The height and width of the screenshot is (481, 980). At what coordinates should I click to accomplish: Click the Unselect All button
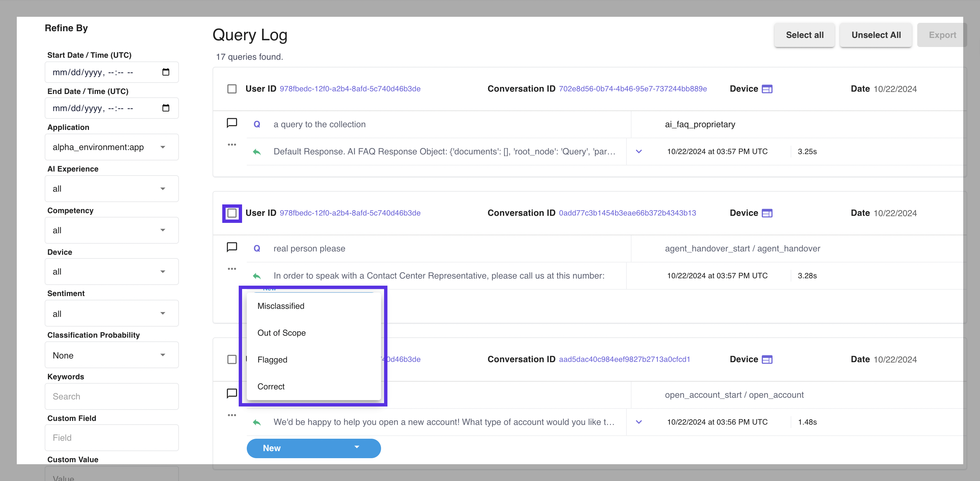pos(876,35)
